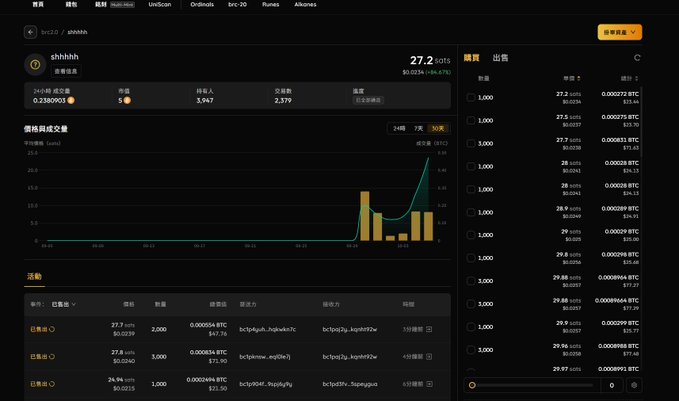Go back using the arrow button
The width and height of the screenshot is (679, 401).
point(30,32)
